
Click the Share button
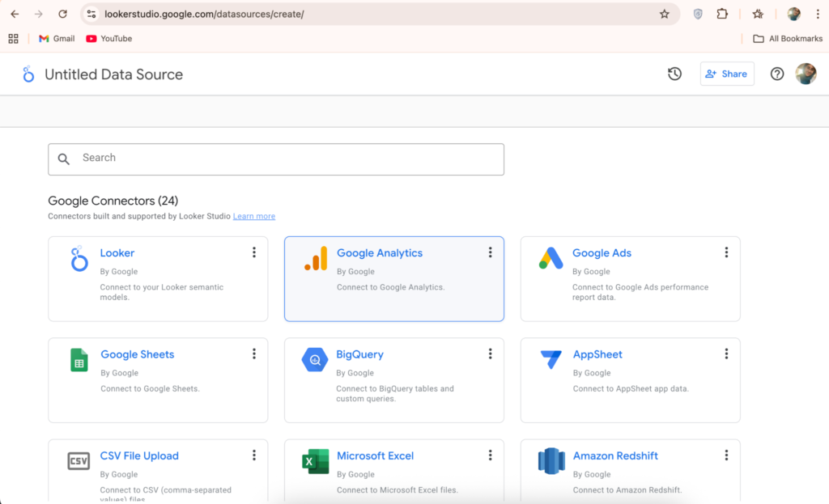point(726,74)
